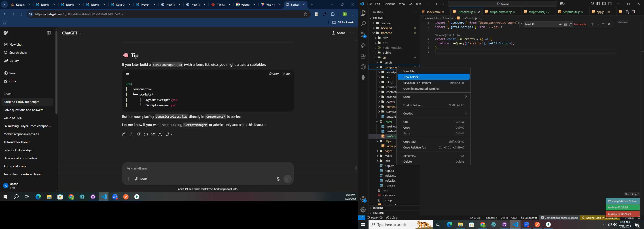Choose New File... in context menu
This screenshot has width=644, height=229.
point(434,71)
